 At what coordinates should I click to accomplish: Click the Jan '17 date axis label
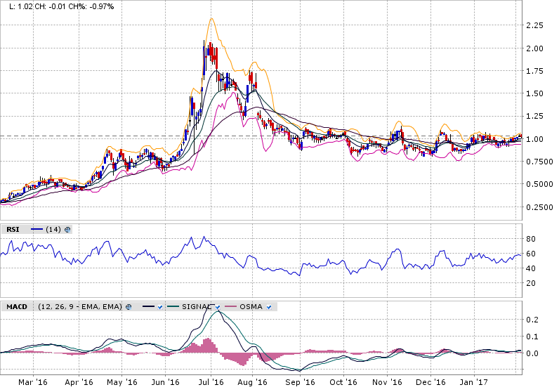click(474, 382)
